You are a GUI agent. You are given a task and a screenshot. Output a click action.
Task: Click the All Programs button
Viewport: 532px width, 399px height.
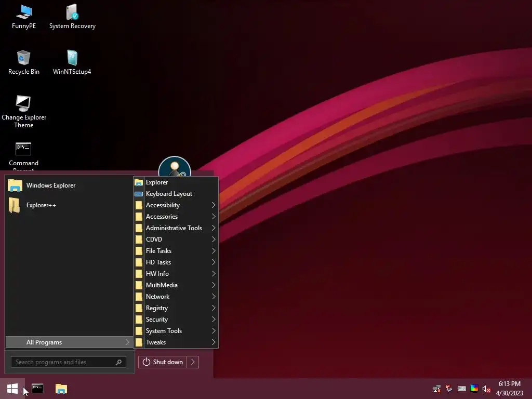coord(69,342)
